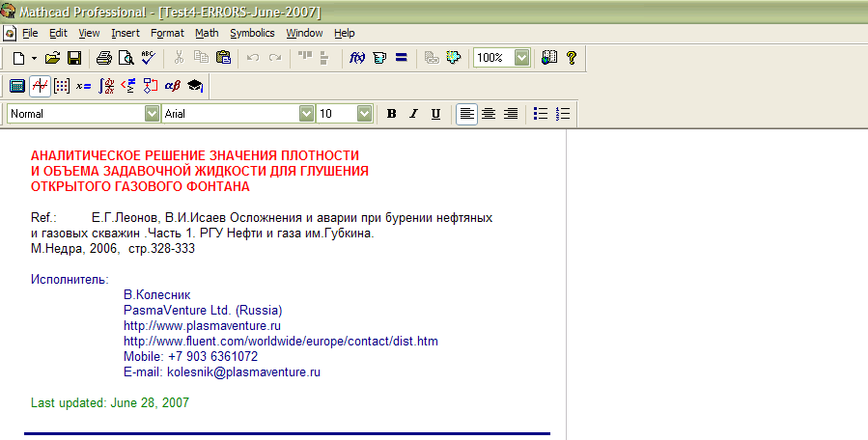868x440 pixels.
Task: Create a new worksheet with New icon
Action: (18, 58)
